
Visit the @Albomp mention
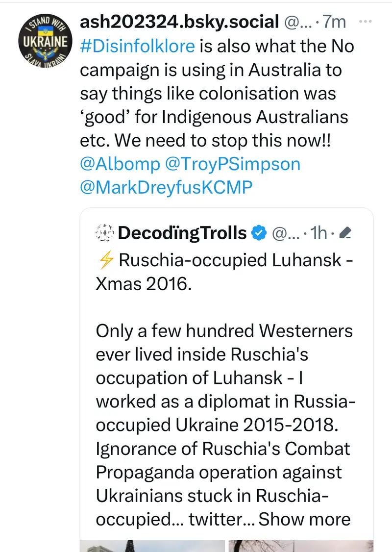[120, 164]
